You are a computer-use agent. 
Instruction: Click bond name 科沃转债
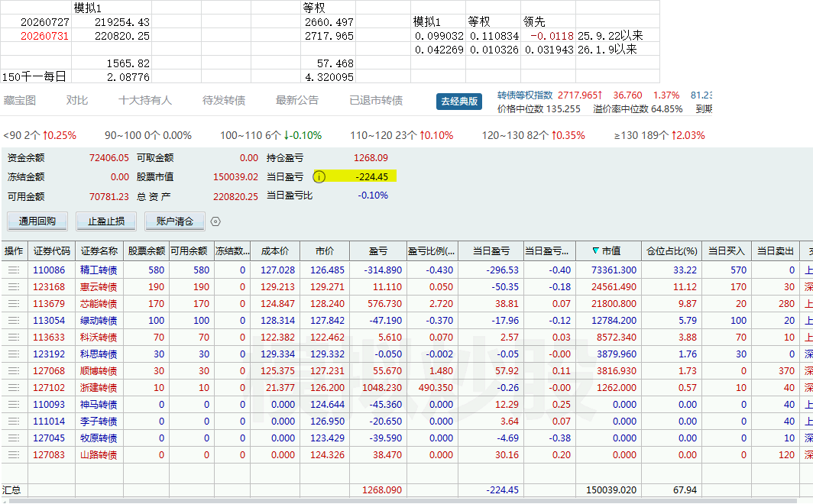99,338
